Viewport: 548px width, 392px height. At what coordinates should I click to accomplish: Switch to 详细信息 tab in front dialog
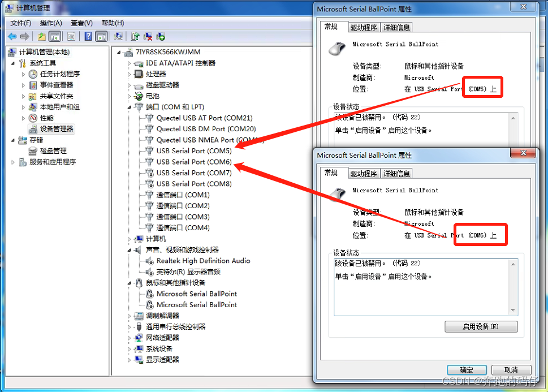[x=396, y=174]
